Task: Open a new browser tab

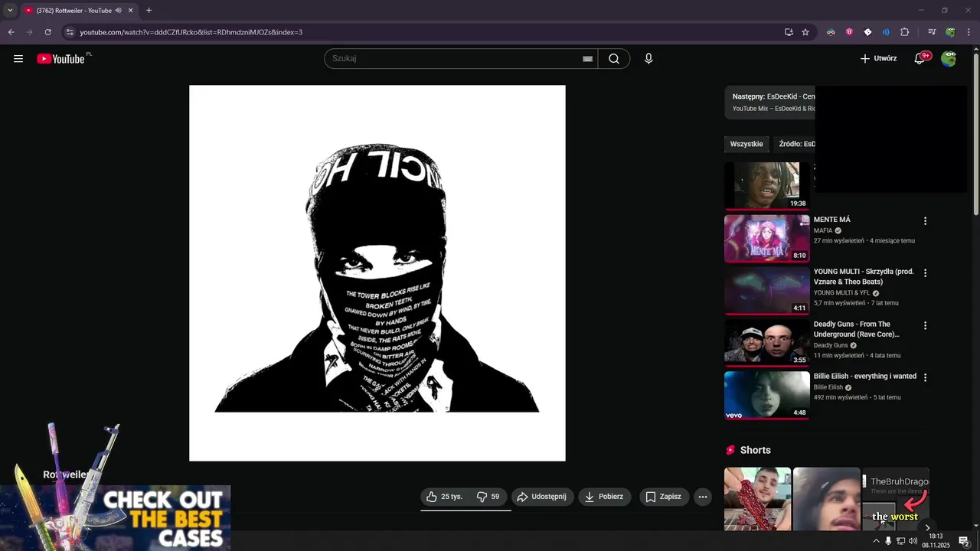Action: pyautogui.click(x=149, y=10)
